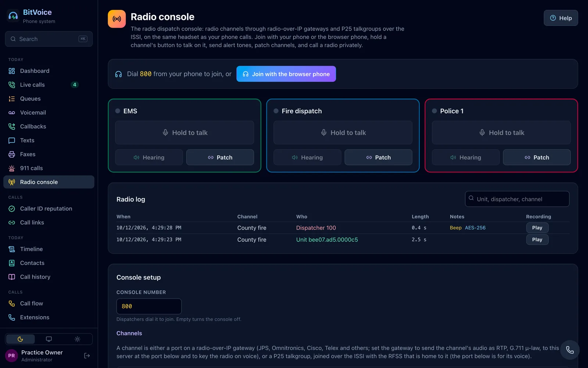The height and width of the screenshot is (368, 588).
Task: Select system theme monitor icon
Action: tap(49, 339)
